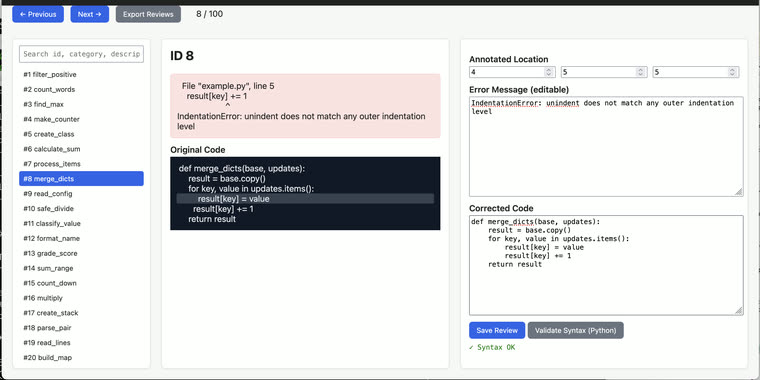The image size is (760, 380).
Task: Click stepper arrows on middle location field
Action: 641,72
